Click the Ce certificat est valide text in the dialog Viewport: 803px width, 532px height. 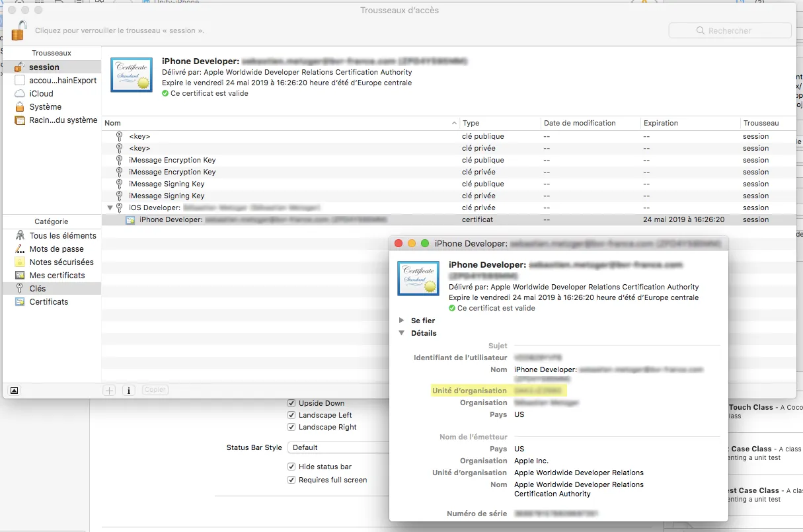click(496, 308)
